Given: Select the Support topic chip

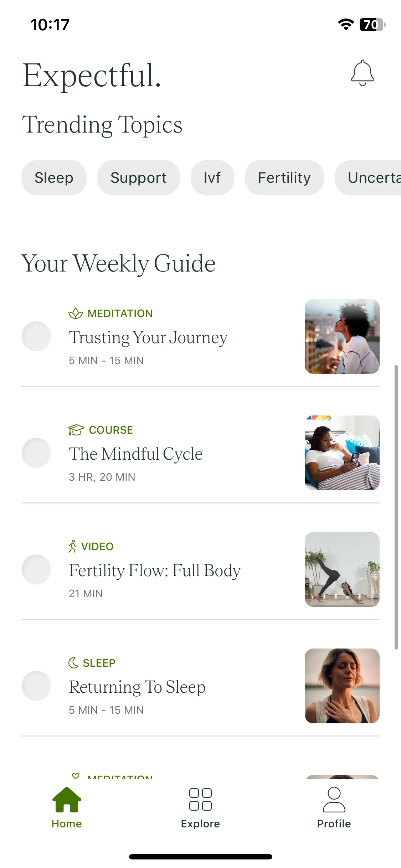Looking at the screenshot, I should point(139,177).
